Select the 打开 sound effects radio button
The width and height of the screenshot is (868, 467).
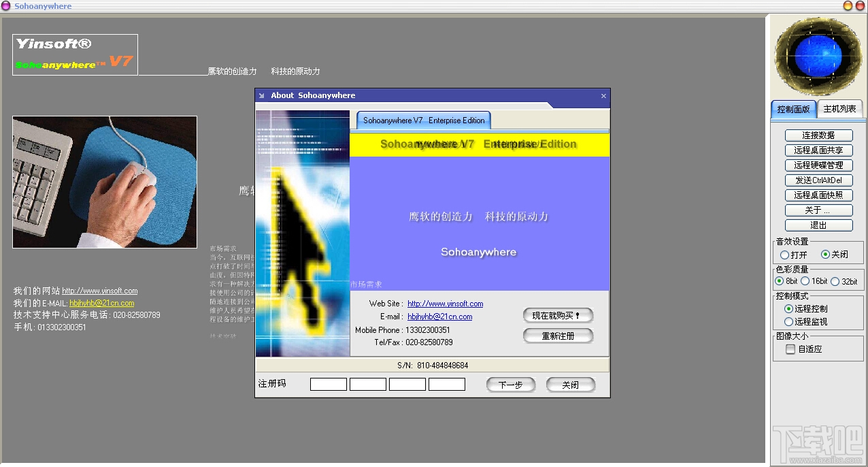coord(794,255)
